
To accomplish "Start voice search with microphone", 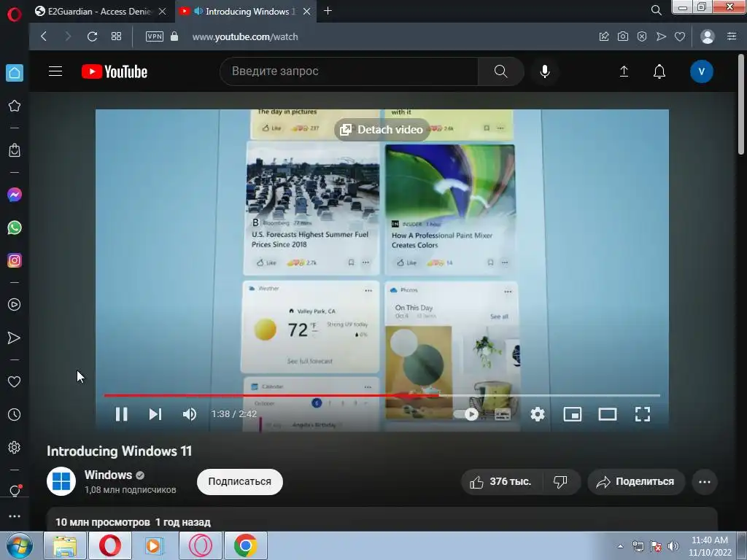I will point(545,71).
